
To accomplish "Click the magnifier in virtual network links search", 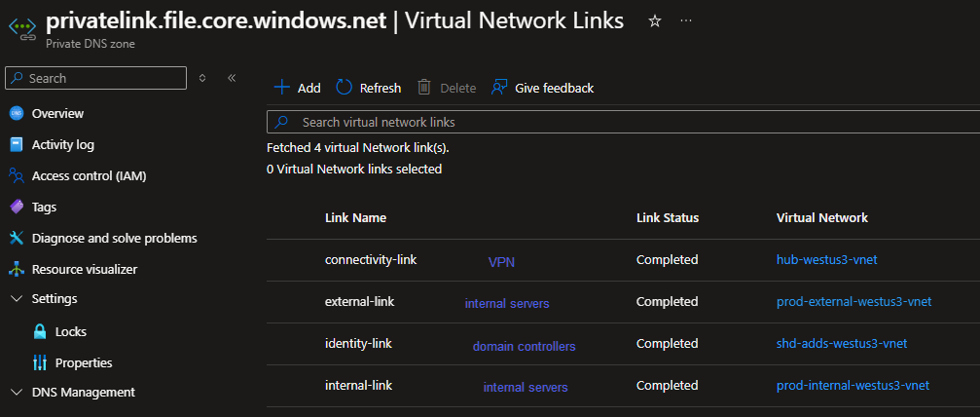I will pos(282,122).
